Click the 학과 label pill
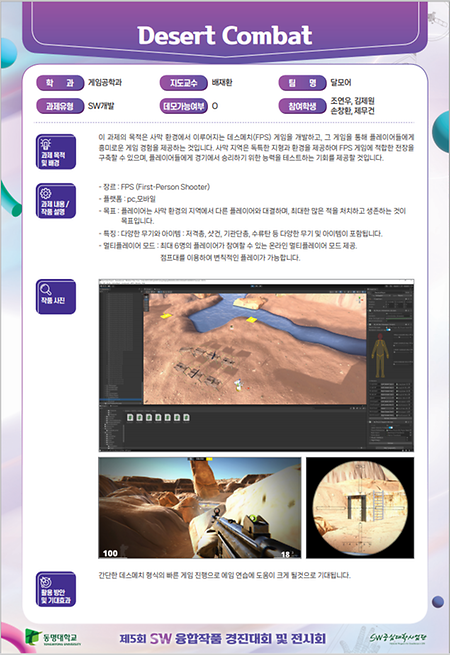Viewport: 450px width, 655px height. pyautogui.click(x=60, y=83)
